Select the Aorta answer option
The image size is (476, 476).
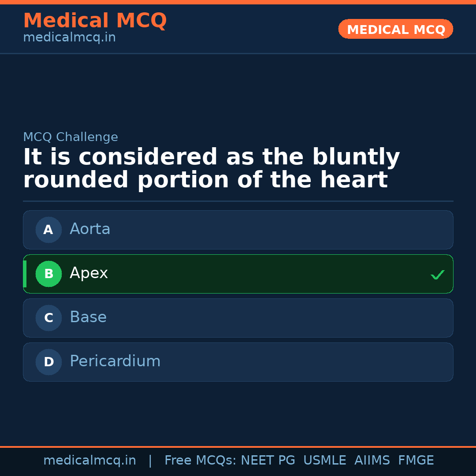(x=238, y=230)
